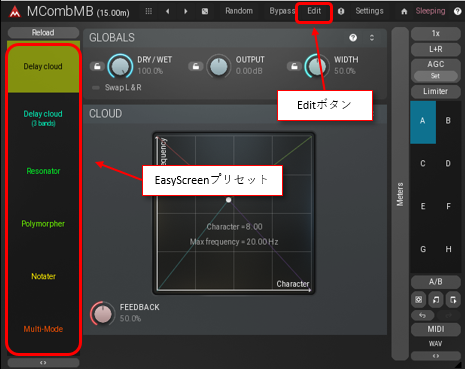Enable the Swap L&R switch
Screen dimensions: 465x369
point(96,88)
